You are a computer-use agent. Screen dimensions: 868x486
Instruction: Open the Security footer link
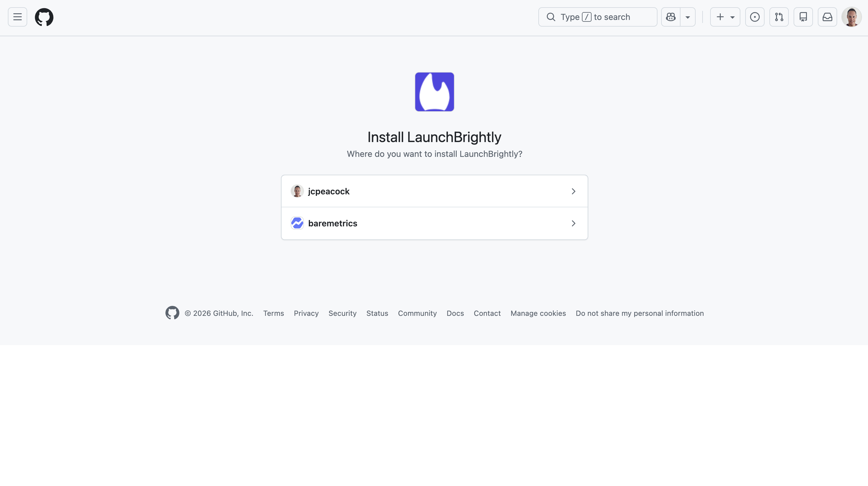tap(342, 313)
